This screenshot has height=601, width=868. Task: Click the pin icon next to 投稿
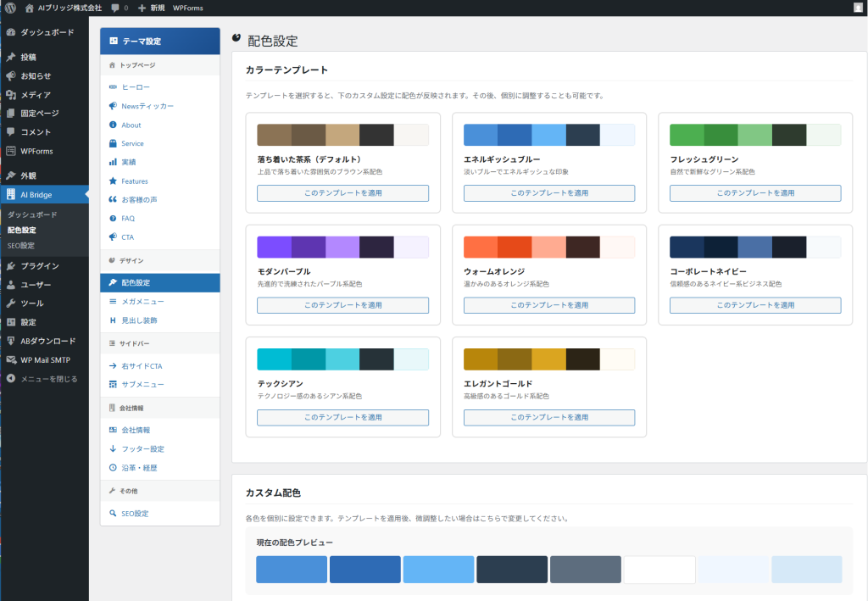[10, 58]
